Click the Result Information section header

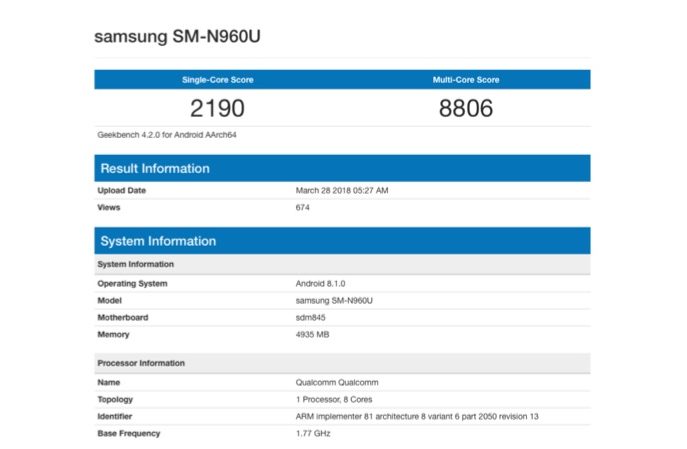(153, 168)
